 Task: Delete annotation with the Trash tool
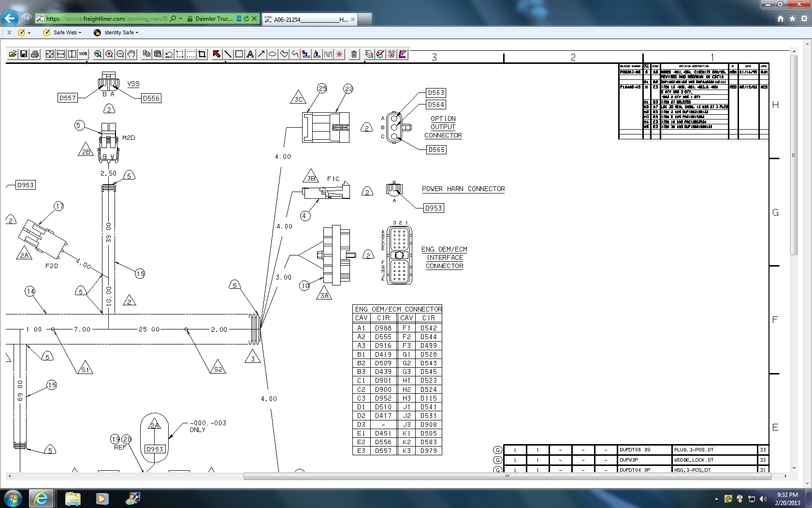[354, 54]
